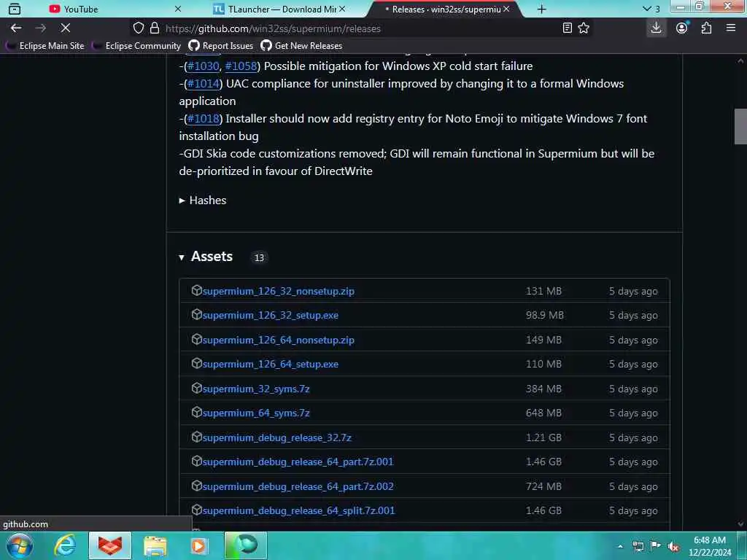Open Report Issues bookmark
Image resolution: width=747 pixels, height=560 pixels.
point(220,46)
